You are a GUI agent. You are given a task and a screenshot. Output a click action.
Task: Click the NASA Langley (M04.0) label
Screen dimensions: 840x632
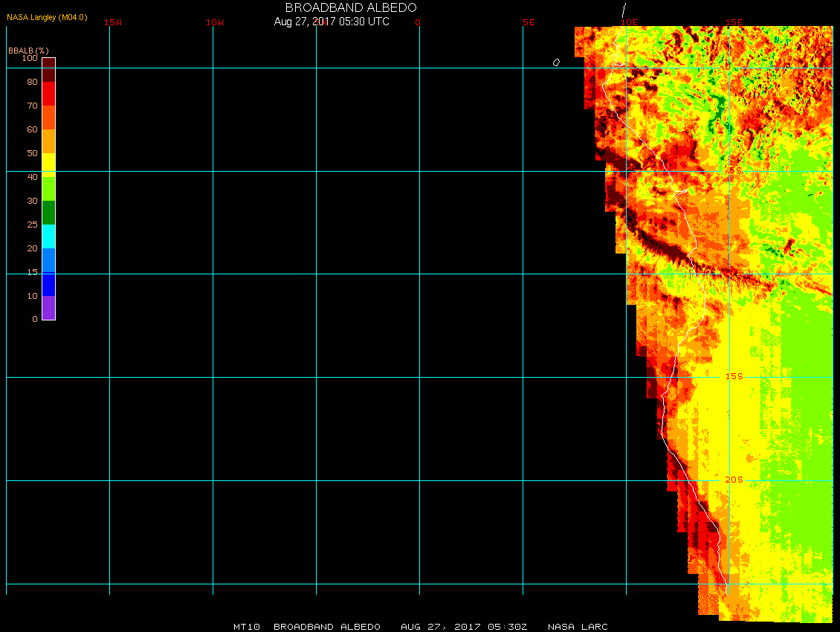click(x=47, y=17)
